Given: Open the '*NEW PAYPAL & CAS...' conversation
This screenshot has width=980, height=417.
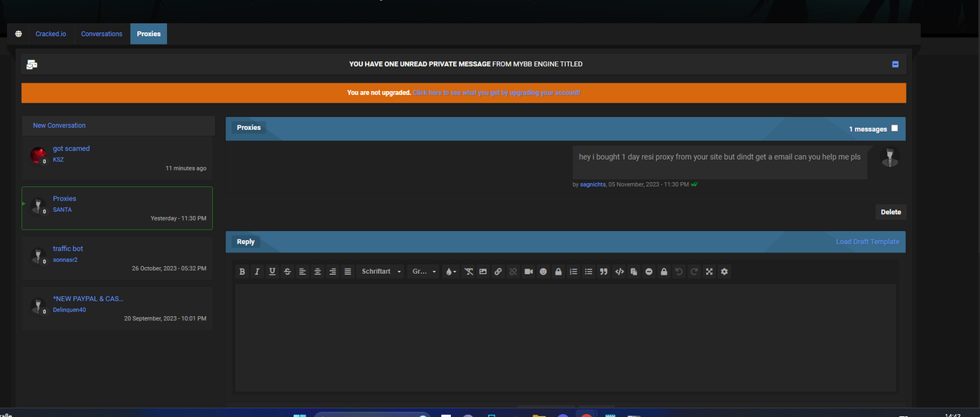Looking at the screenshot, I should click(88, 298).
